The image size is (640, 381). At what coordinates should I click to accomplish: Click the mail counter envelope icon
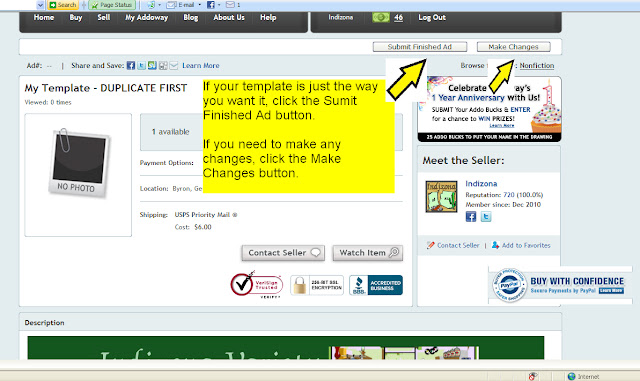click(x=230, y=5)
